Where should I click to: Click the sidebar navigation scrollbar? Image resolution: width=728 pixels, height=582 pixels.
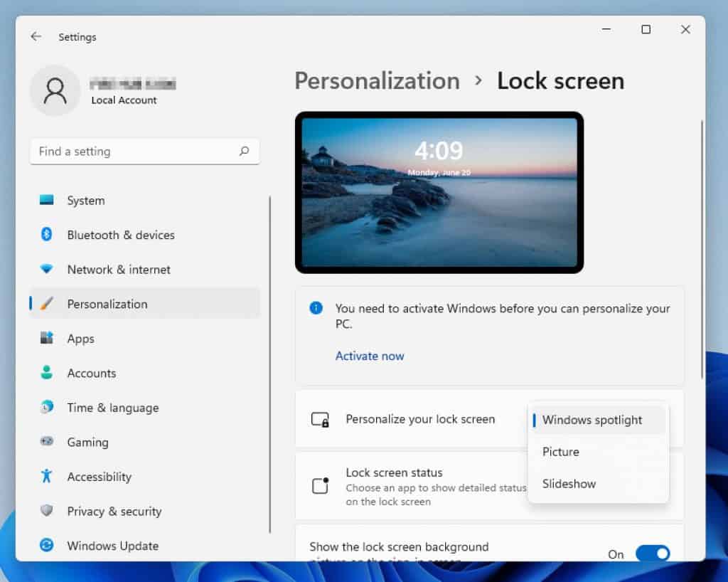pyautogui.click(x=269, y=364)
